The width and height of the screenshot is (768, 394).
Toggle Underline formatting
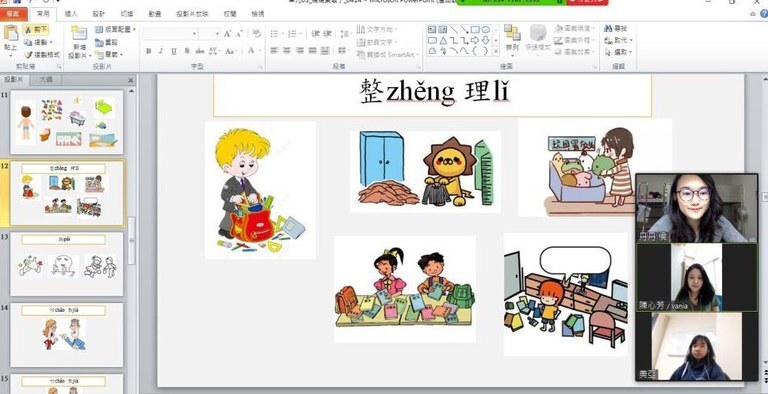point(174,51)
